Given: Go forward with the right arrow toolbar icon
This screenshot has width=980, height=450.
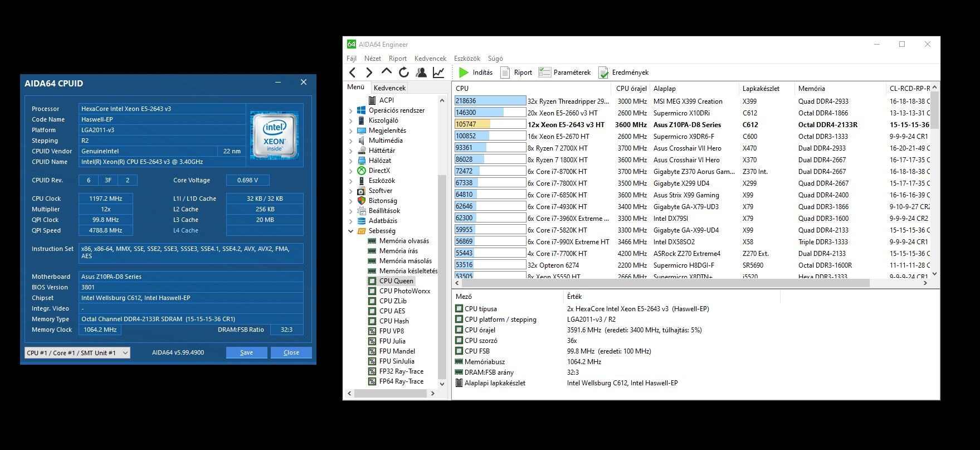Looking at the screenshot, I should coord(369,72).
